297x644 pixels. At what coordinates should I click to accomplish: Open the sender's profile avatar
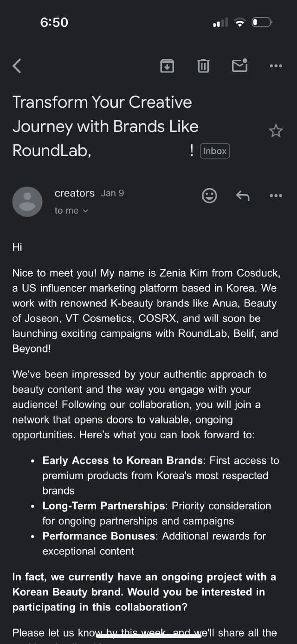pos(27,202)
